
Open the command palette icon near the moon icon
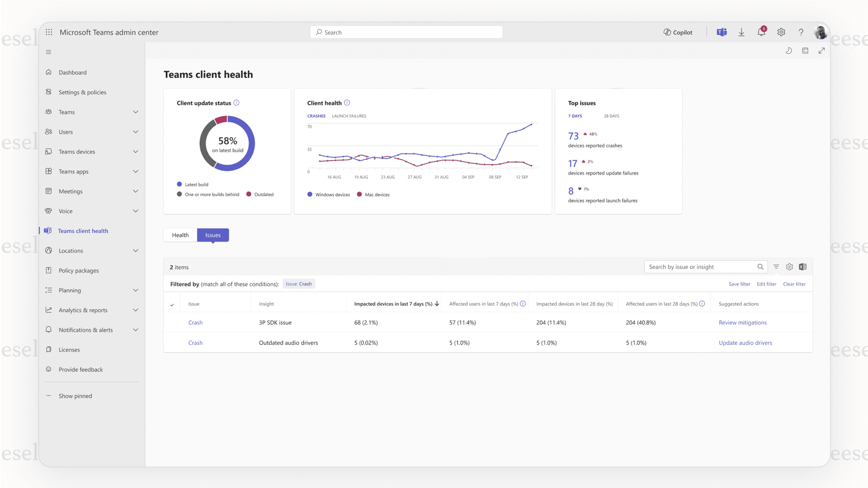click(805, 51)
